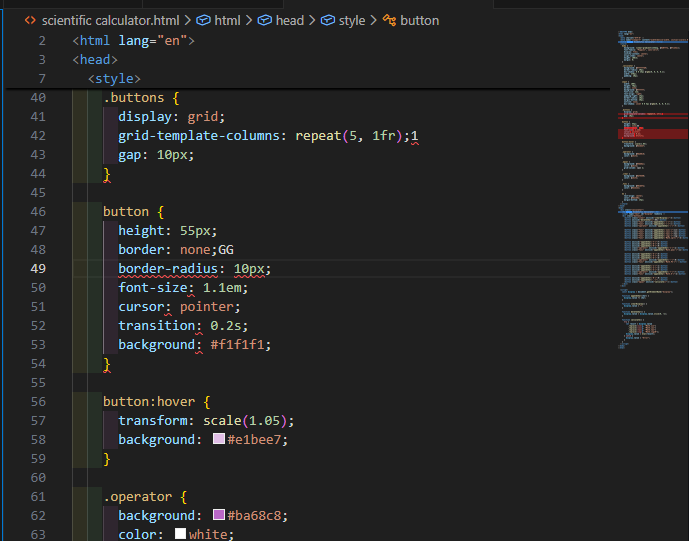Open the "scientific calculator.html" breadcrumb dropdown
The image size is (689, 541).
(x=111, y=20)
